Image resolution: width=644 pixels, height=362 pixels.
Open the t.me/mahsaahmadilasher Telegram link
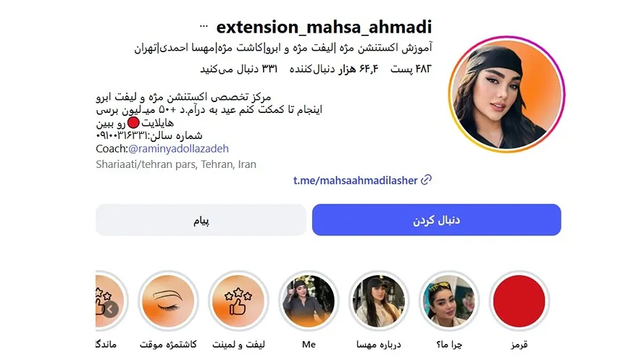click(x=355, y=180)
